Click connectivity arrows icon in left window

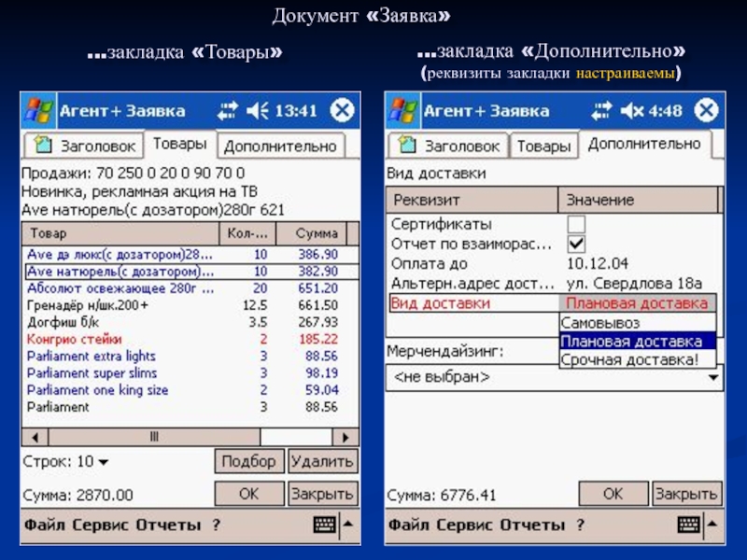coord(227,111)
